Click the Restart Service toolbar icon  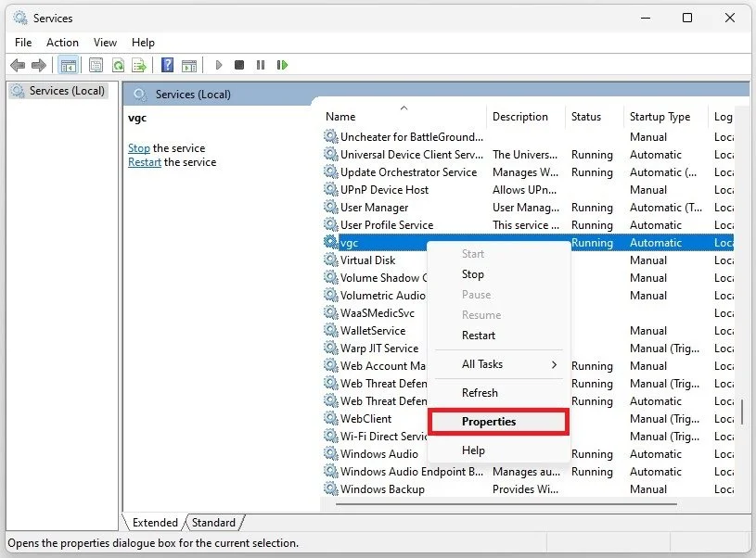[x=283, y=65]
